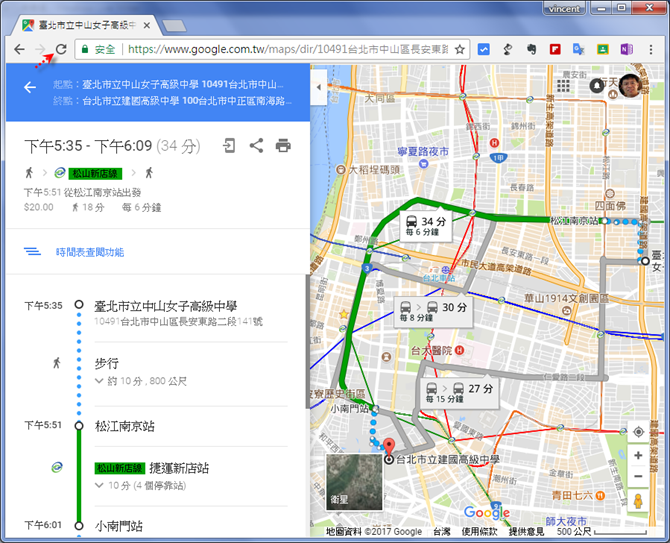Select the 34 分 route bubble on map
Image resolution: width=670 pixels, height=543 pixels.
click(426, 226)
